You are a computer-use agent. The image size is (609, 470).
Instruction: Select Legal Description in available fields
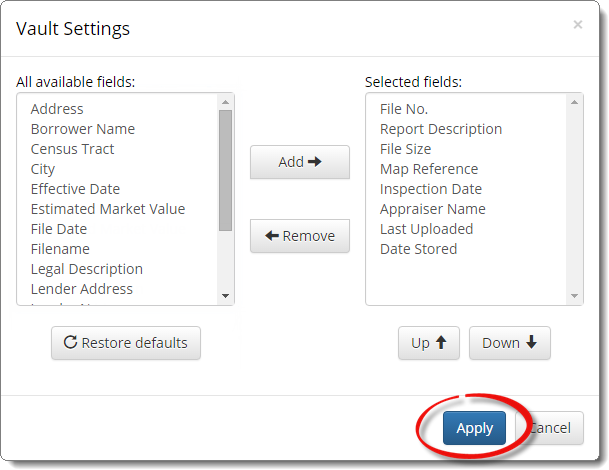pyautogui.click(x=87, y=269)
